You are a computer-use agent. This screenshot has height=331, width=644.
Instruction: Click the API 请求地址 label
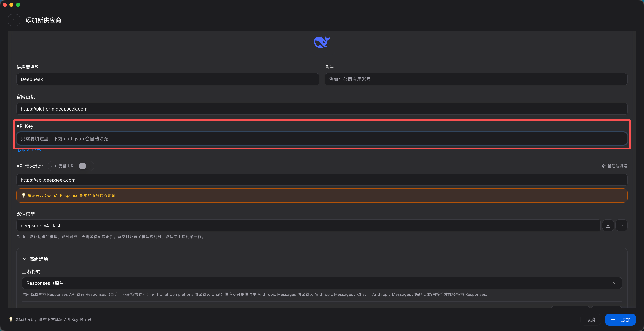coord(30,166)
